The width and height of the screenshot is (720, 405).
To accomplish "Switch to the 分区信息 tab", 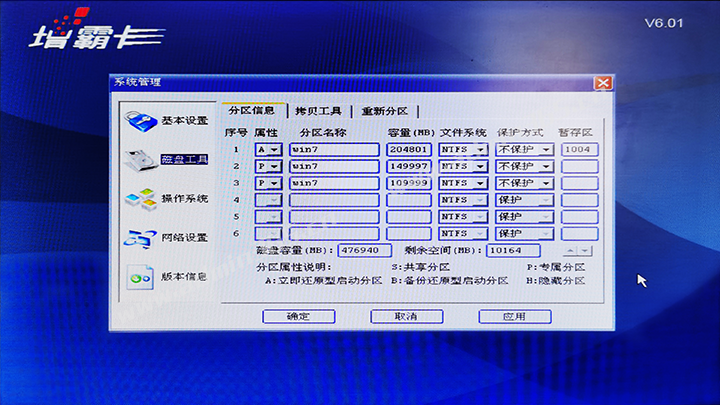I will pyautogui.click(x=252, y=111).
